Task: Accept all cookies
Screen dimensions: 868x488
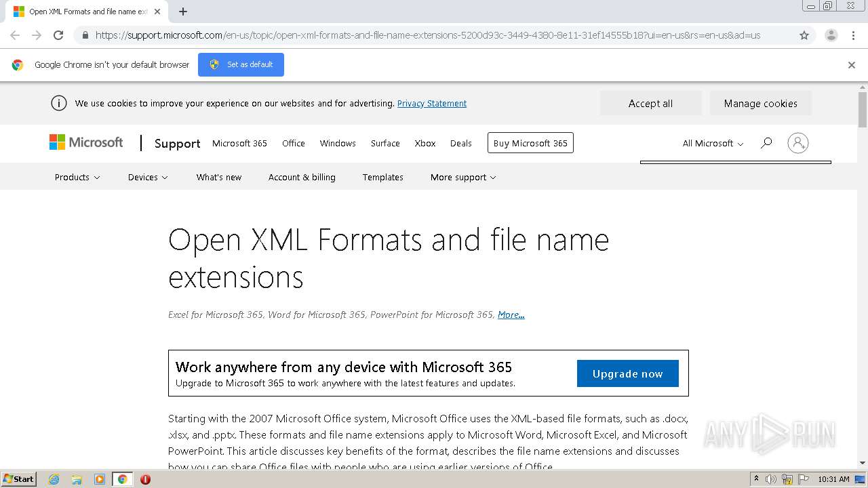Action: click(650, 103)
